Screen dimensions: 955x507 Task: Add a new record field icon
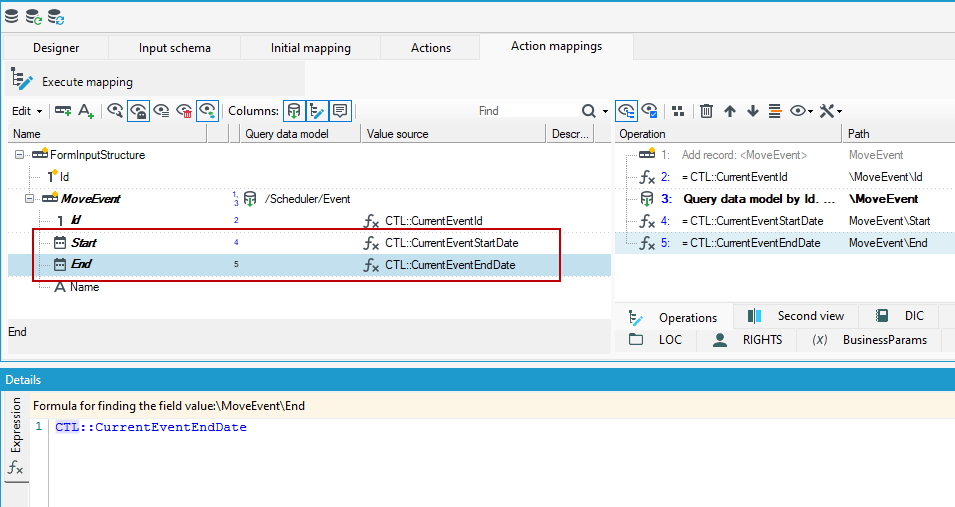[63, 111]
